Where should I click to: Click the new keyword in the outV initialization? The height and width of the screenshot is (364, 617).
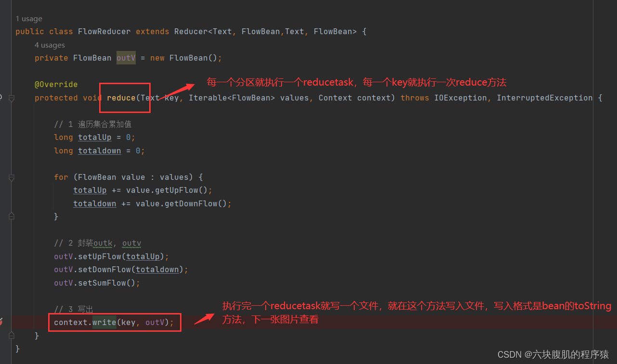pos(157,58)
